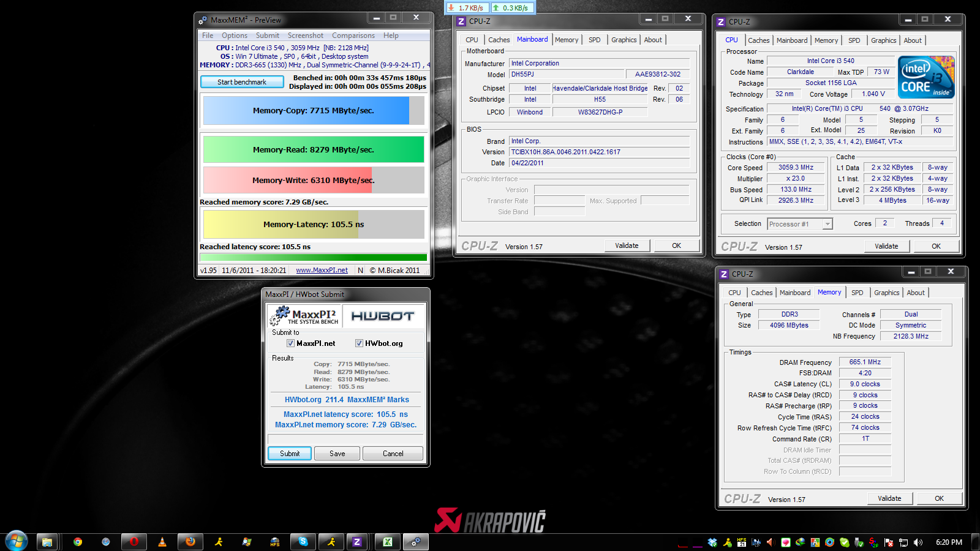Open the Comparisons menu

pyautogui.click(x=353, y=36)
